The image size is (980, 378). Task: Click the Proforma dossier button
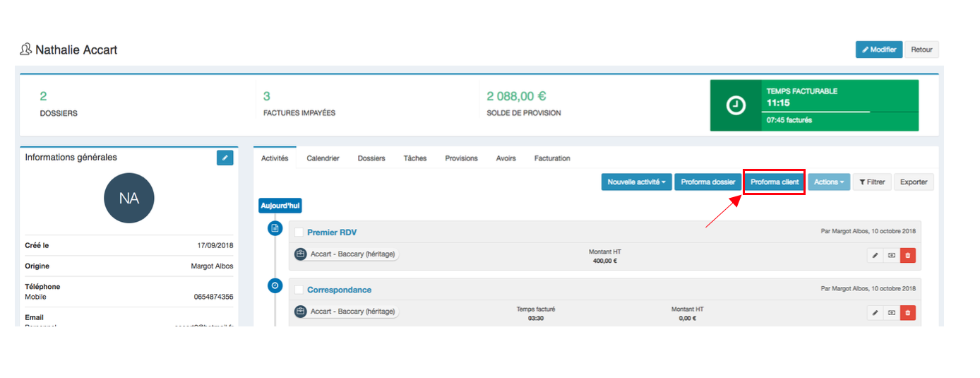pyautogui.click(x=708, y=182)
